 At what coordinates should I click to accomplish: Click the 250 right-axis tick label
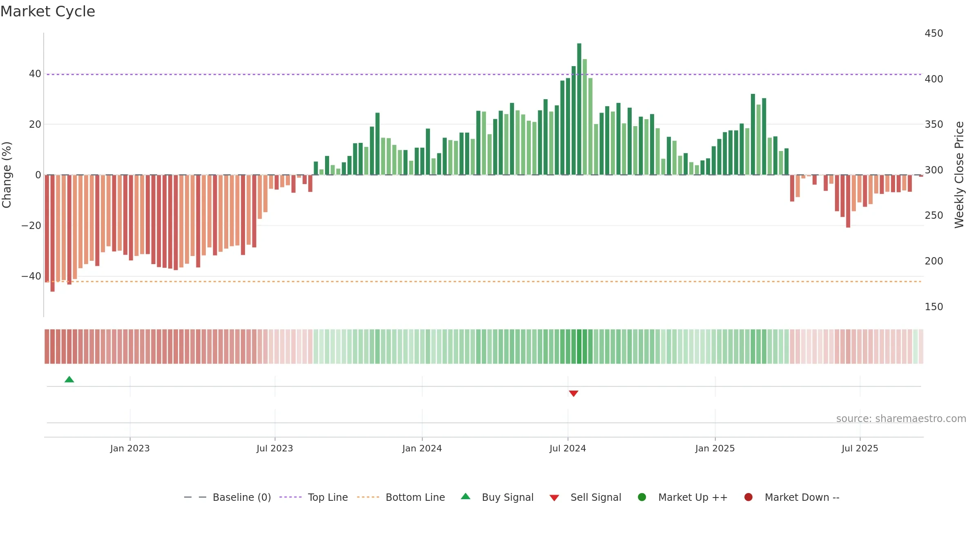[934, 216]
